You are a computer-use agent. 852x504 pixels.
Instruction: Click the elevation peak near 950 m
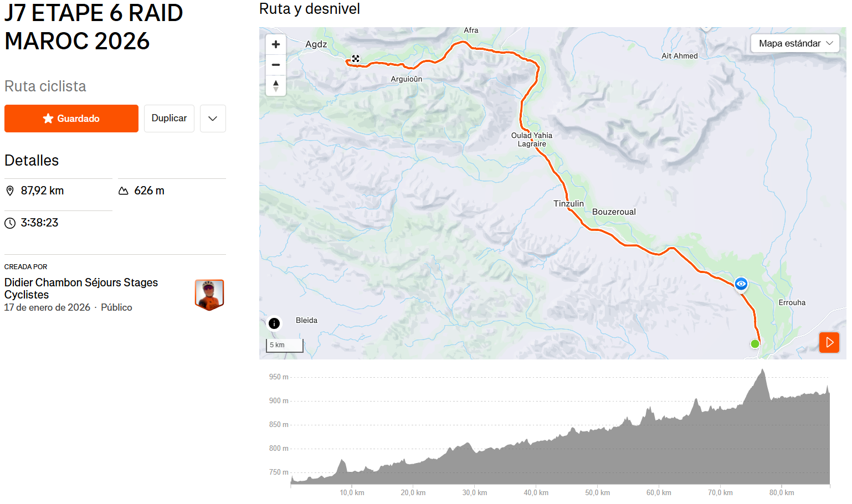pyautogui.click(x=763, y=370)
